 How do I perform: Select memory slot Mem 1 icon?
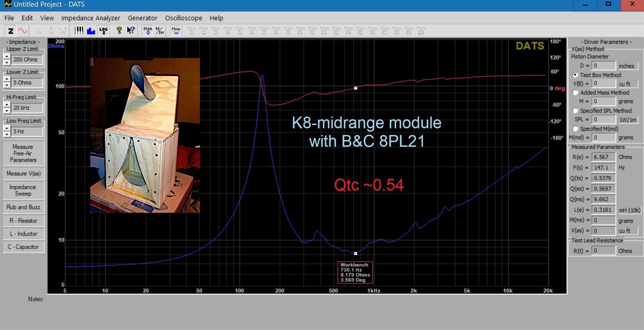[192, 31]
